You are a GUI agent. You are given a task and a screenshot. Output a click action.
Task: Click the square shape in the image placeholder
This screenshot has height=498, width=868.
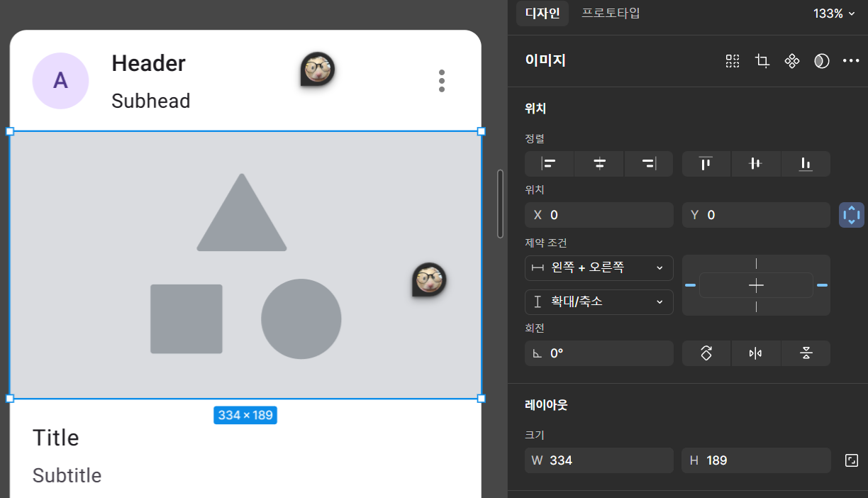coord(187,319)
